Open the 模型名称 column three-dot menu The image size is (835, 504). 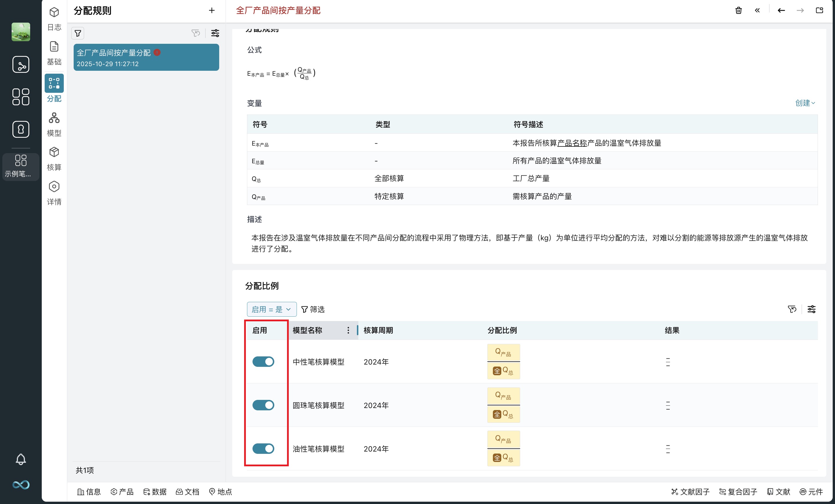point(348,330)
